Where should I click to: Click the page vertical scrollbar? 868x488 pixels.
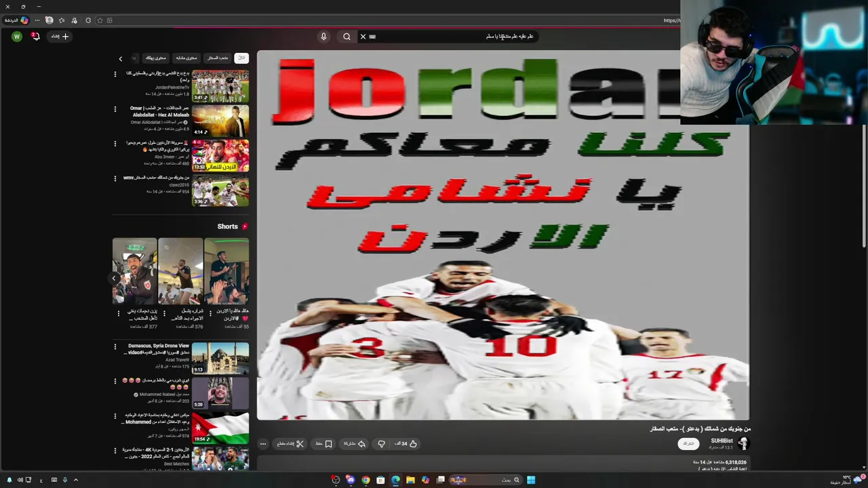864,186
